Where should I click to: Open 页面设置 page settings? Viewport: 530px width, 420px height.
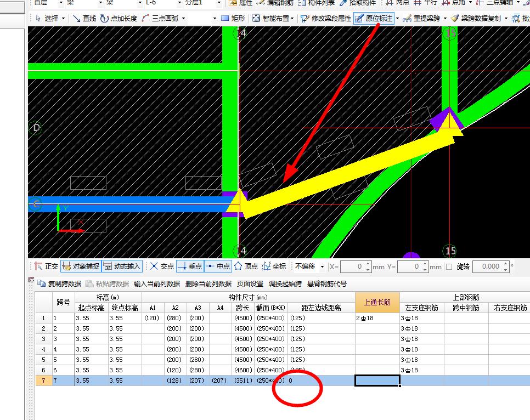250,283
